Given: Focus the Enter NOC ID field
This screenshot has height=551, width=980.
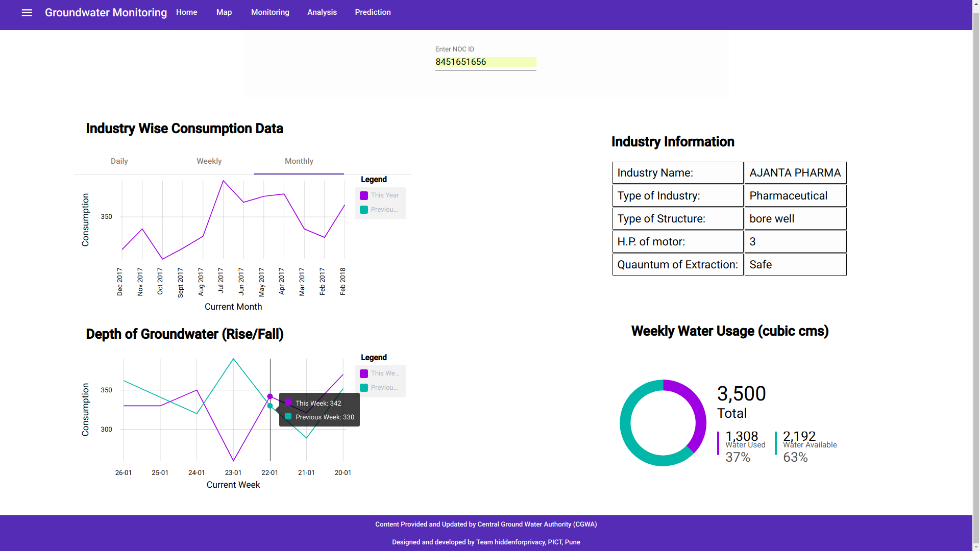Looking at the screenshot, I should click(485, 62).
